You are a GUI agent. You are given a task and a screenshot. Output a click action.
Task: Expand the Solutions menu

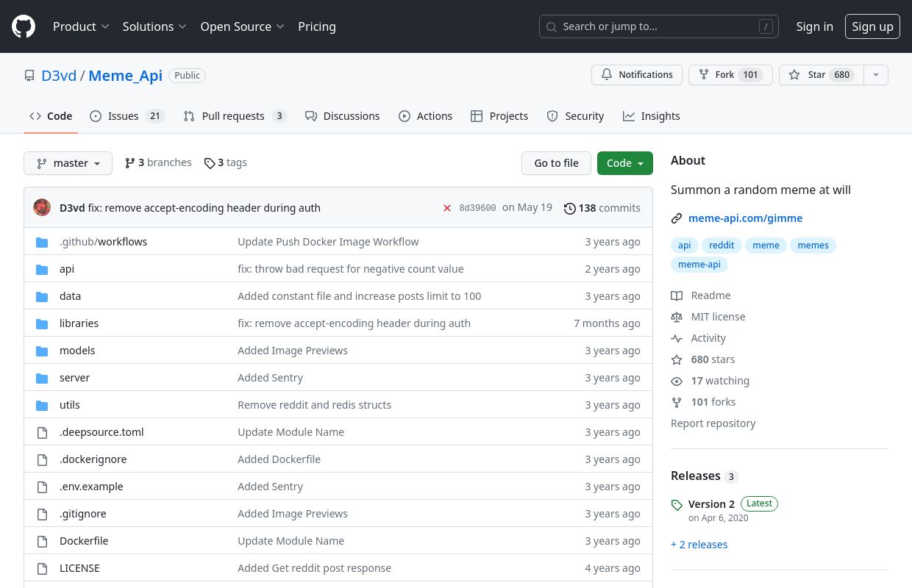pyautogui.click(x=155, y=26)
